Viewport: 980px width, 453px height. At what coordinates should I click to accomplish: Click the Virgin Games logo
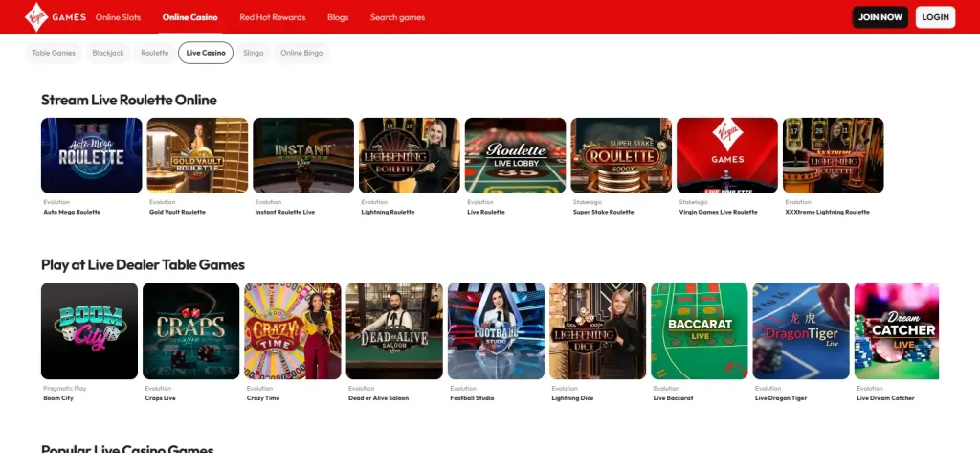(55, 17)
